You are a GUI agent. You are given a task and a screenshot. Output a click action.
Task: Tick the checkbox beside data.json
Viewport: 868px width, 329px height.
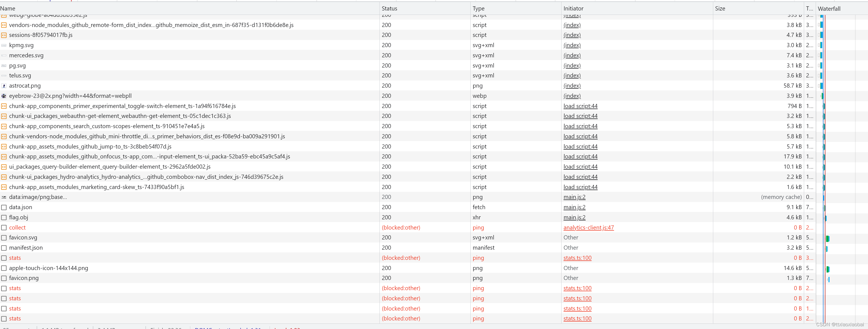point(4,207)
